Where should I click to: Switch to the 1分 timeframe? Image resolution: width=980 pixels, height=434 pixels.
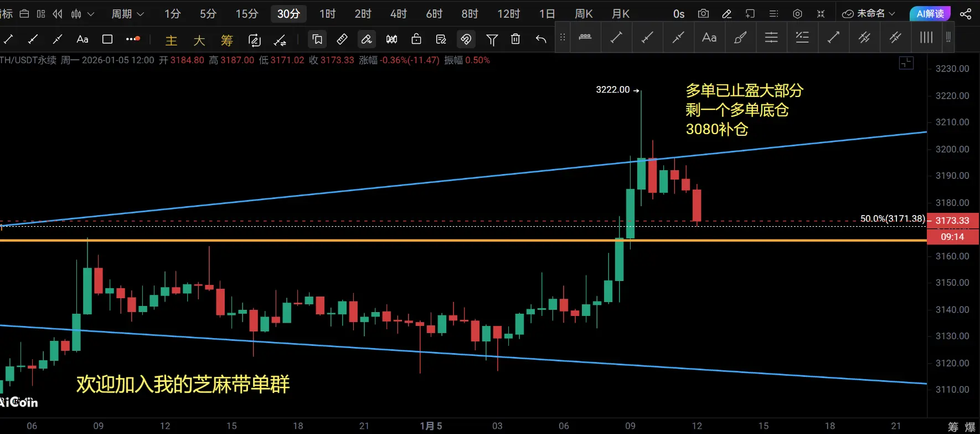coord(173,14)
